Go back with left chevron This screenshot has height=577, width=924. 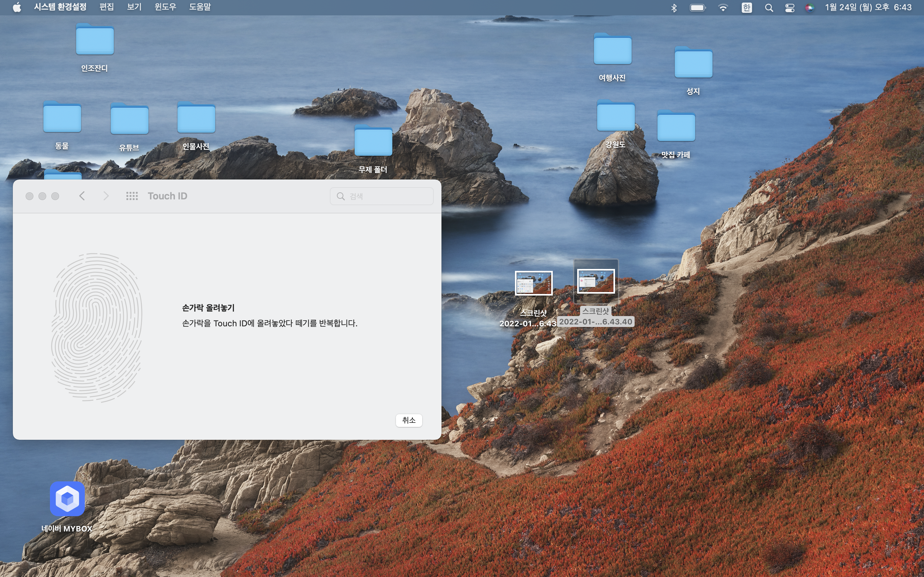point(82,196)
